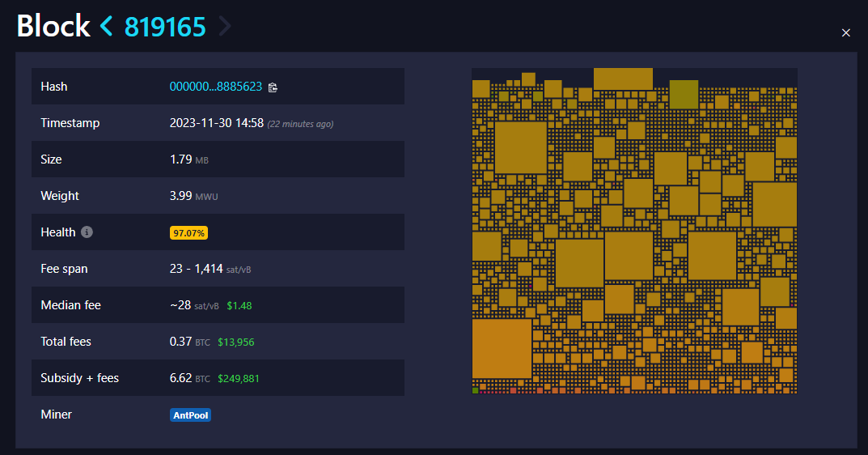Click the Total fees row label

click(x=66, y=342)
